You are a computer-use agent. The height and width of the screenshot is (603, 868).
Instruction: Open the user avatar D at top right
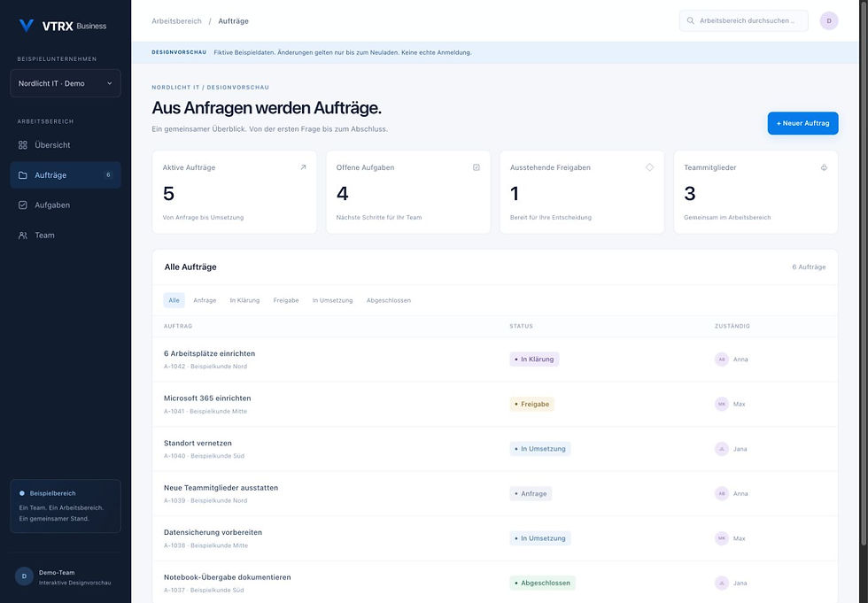pos(829,21)
